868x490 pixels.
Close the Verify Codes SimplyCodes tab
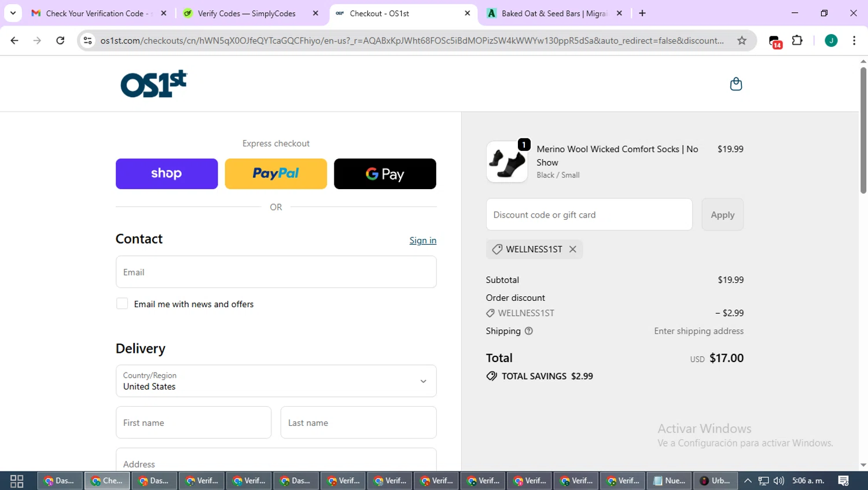[315, 13]
